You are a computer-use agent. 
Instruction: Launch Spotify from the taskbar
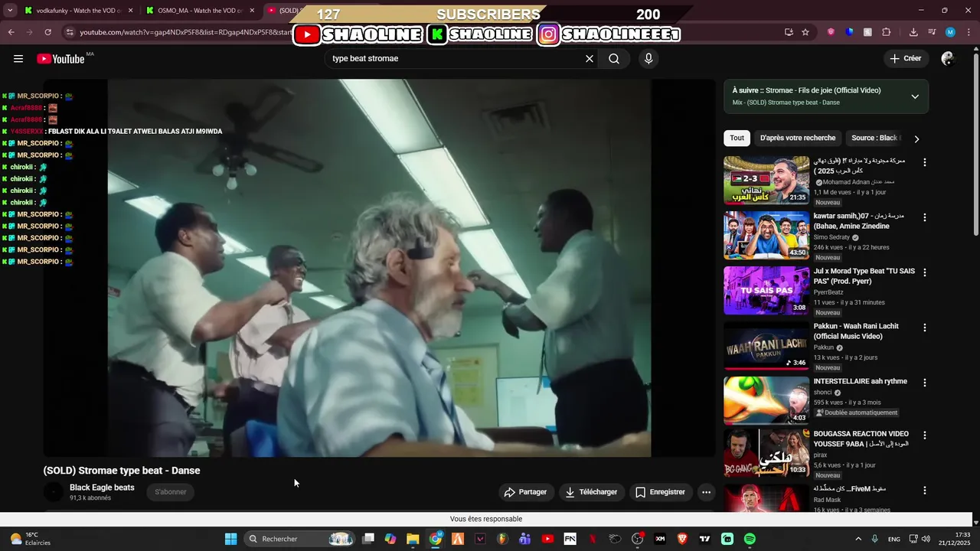pyautogui.click(x=750, y=539)
